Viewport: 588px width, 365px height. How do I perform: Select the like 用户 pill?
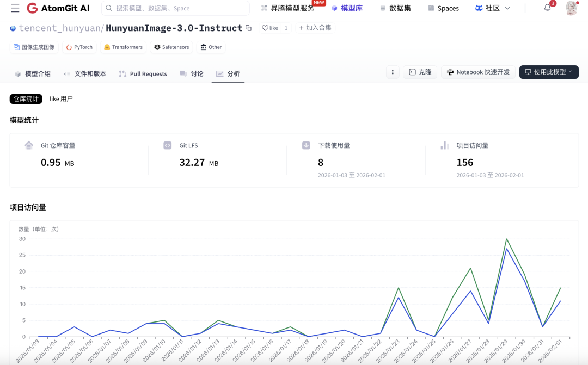pyautogui.click(x=61, y=98)
